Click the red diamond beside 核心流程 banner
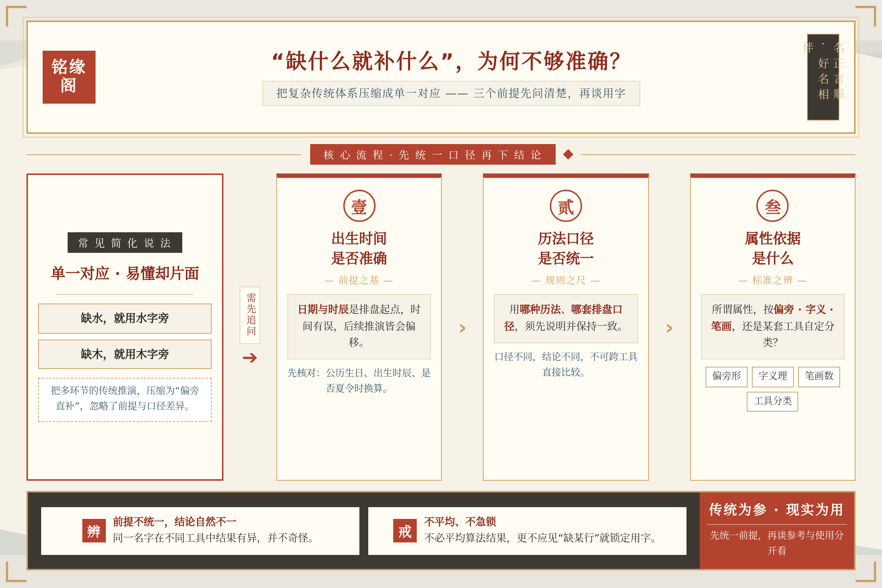Image resolution: width=882 pixels, height=588 pixels. (x=568, y=154)
